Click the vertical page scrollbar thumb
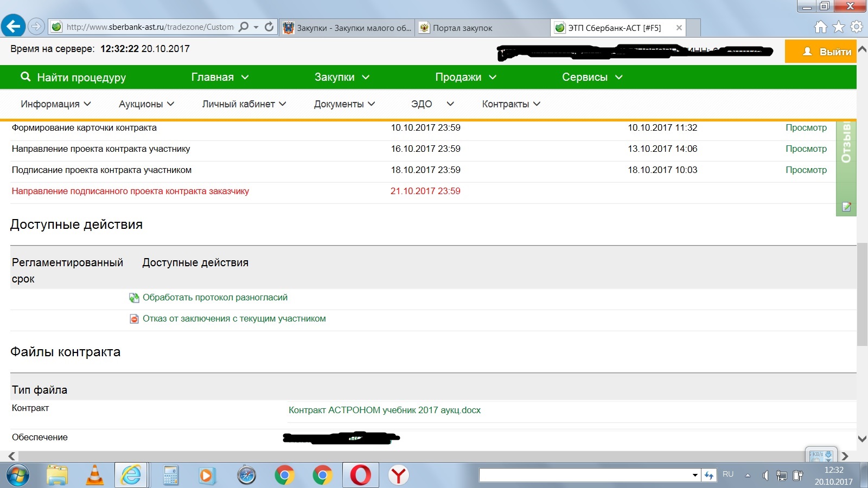Screen dimensions: 868x488 (862, 293)
